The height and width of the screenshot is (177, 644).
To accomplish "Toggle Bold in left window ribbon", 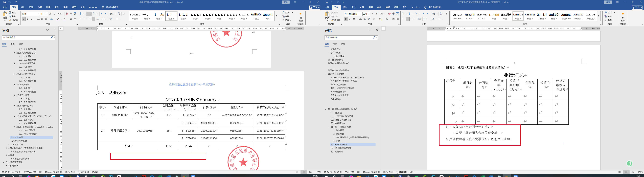I will point(24,19).
